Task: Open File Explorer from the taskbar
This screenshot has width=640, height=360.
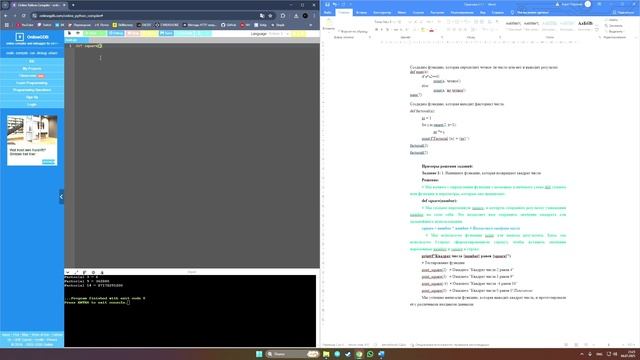Action: (x=326, y=354)
